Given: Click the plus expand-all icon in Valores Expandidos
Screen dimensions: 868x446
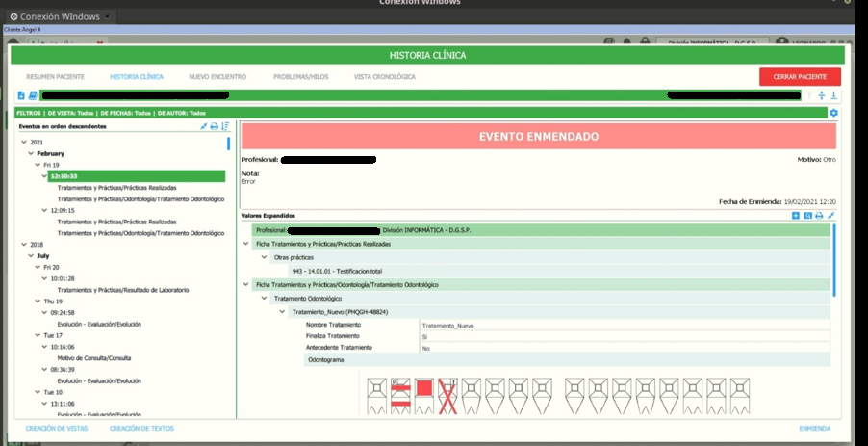Looking at the screenshot, I should pos(796,216).
